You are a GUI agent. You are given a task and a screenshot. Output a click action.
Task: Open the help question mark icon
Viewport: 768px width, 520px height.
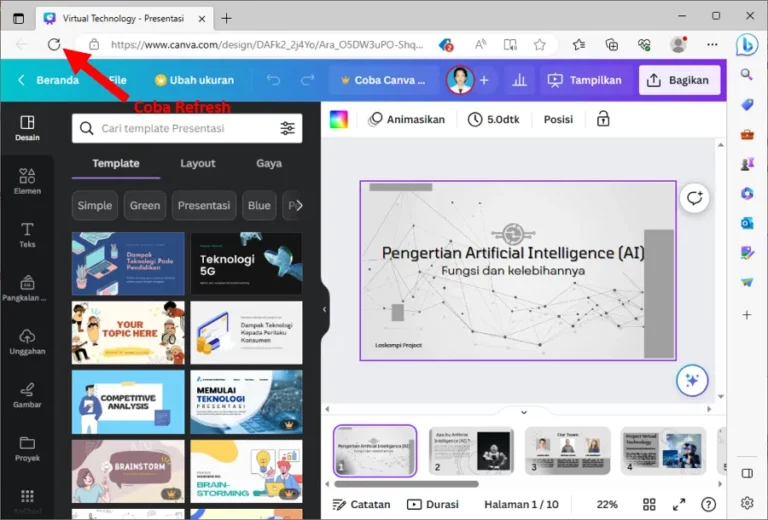click(x=708, y=504)
